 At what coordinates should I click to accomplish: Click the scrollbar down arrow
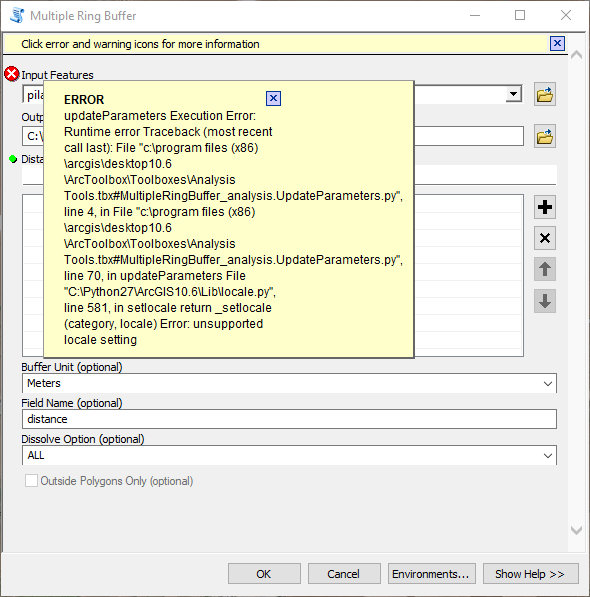click(576, 530)
